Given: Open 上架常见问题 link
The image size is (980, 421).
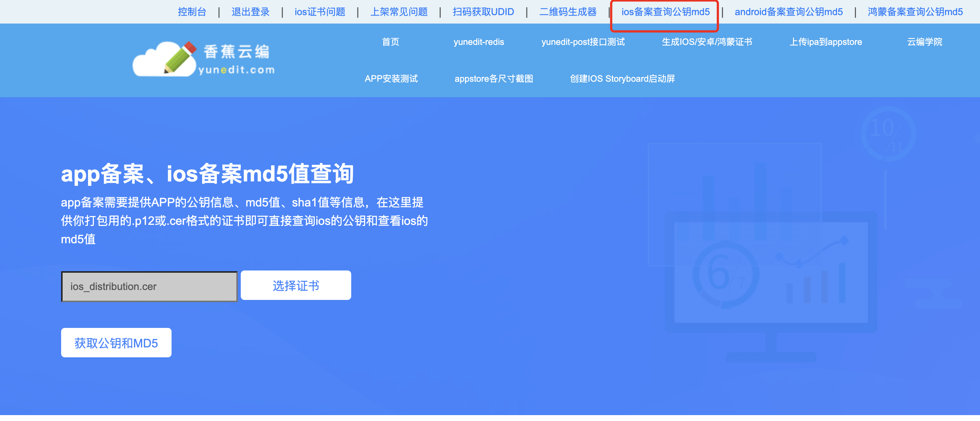Looking at the screenshot, I should pos(399,12).
